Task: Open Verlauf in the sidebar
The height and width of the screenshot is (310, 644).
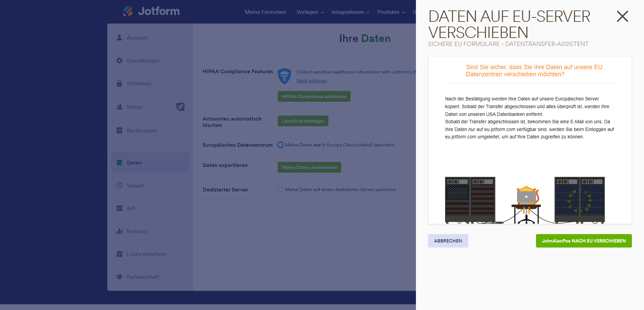Action: pos(150,185)
